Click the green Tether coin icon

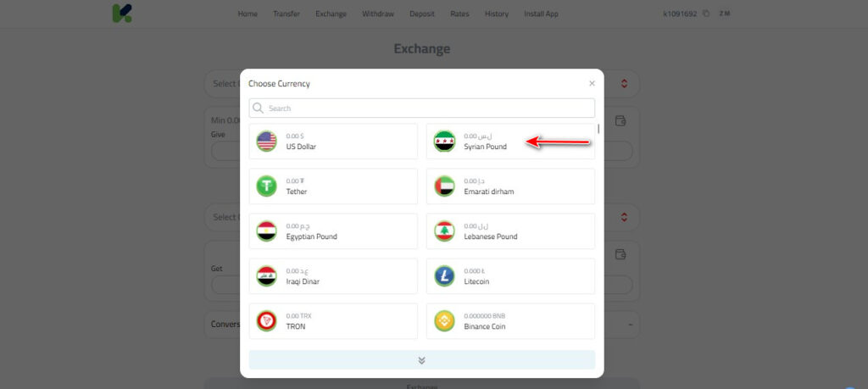click(266, 186)
